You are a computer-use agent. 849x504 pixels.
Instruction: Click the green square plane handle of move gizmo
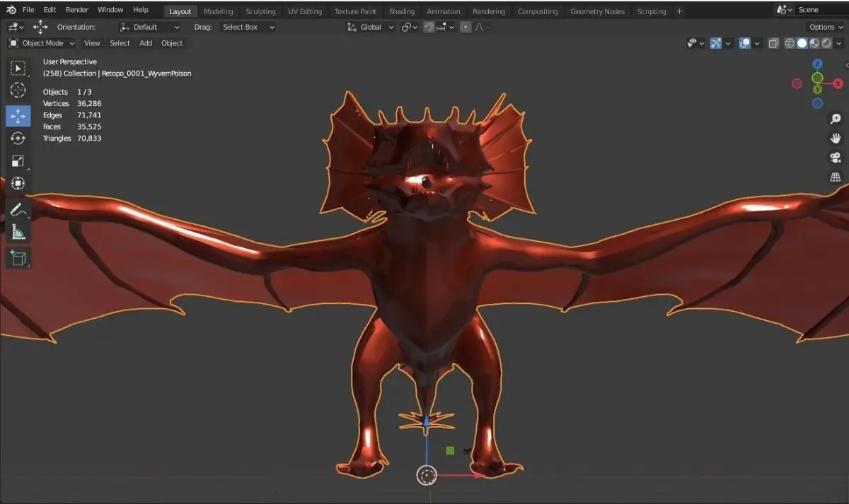(450, 450)
